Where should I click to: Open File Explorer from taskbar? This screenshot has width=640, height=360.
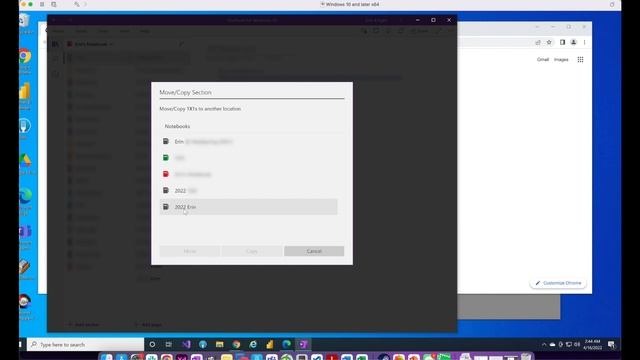220,344
